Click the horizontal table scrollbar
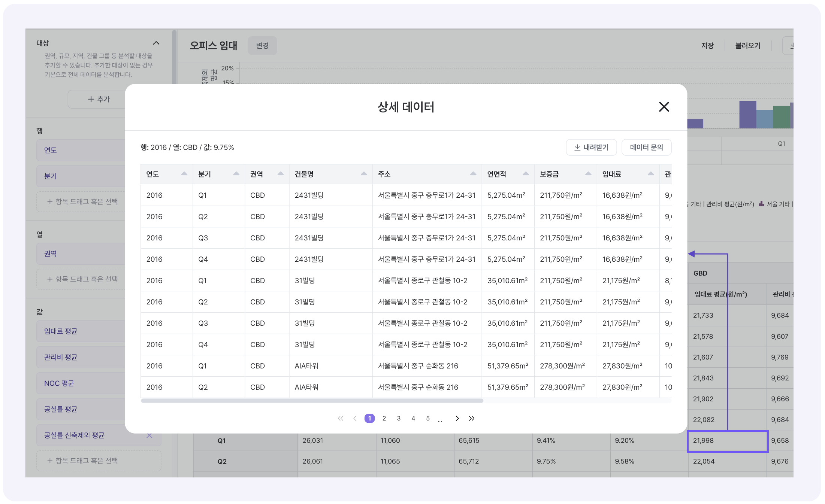Image resolution: width=825 pixels, height=504 pixels. pos(312,401)
